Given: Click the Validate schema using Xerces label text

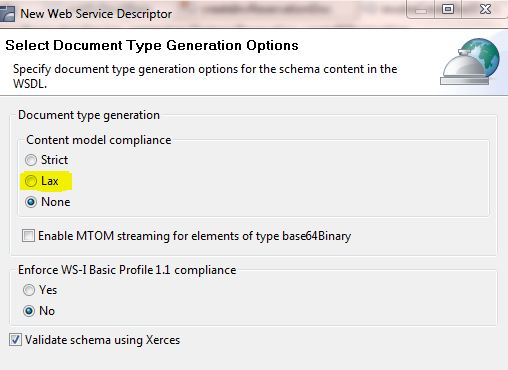Looking at the screenshot, I should [103, 340].
